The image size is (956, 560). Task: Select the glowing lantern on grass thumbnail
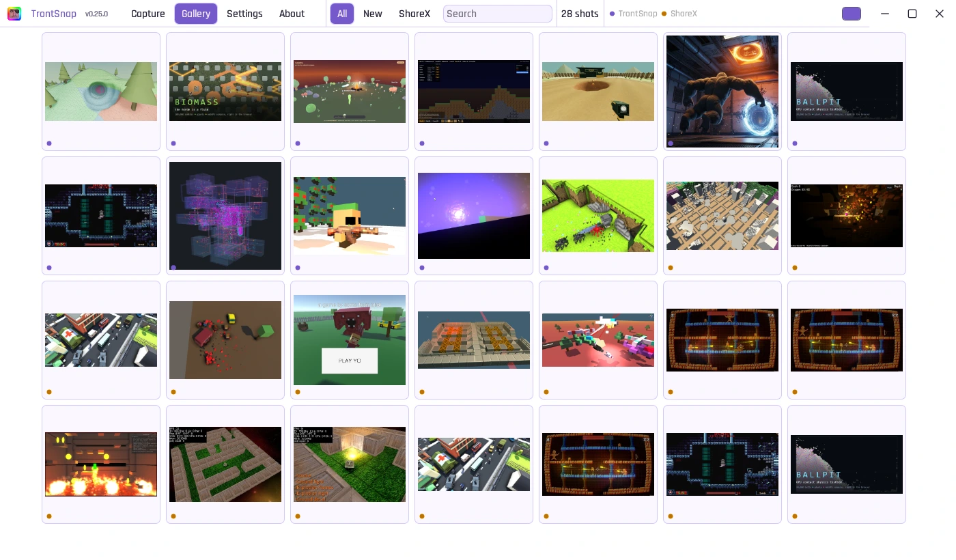(350, 464)
